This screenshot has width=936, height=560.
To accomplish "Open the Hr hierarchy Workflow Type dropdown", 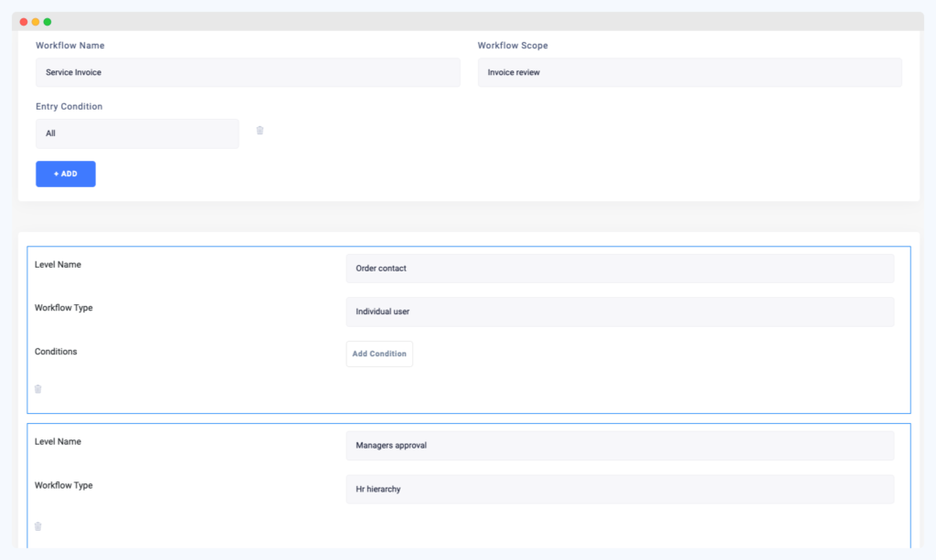I will pos(620,489).
